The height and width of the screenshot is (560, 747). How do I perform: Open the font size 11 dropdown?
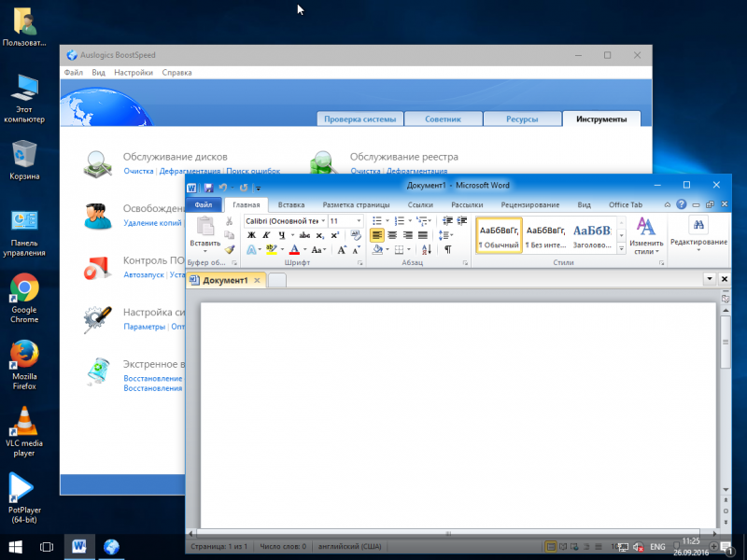pyautogui.click(x=359, y=221)
